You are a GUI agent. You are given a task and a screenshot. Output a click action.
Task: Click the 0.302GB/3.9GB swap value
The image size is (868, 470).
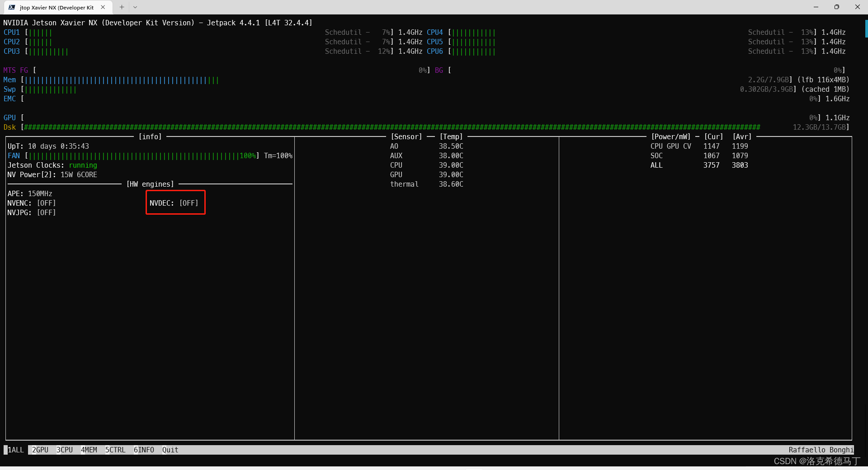click(767, 89)
